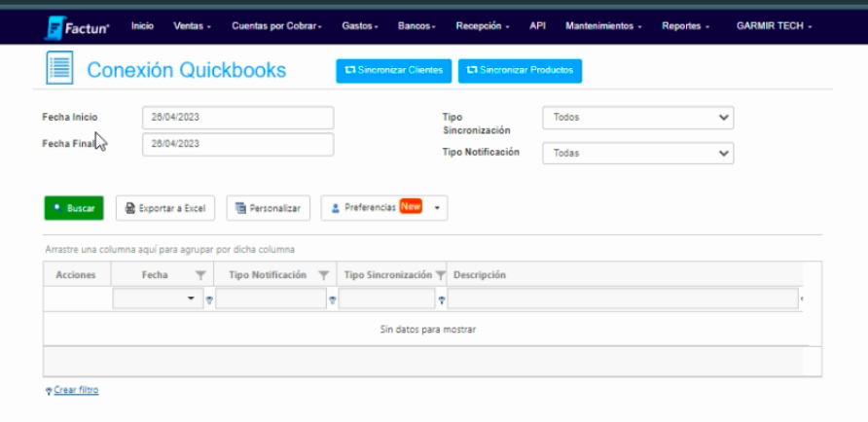Click the 'Sin datos para mostrar' text

(x=427, y=330)
